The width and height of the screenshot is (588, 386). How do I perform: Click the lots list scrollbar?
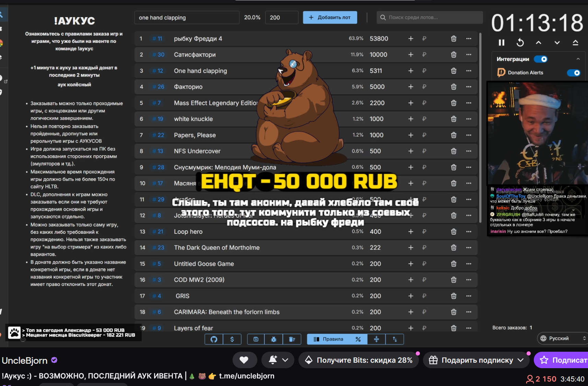click(480, 128)
